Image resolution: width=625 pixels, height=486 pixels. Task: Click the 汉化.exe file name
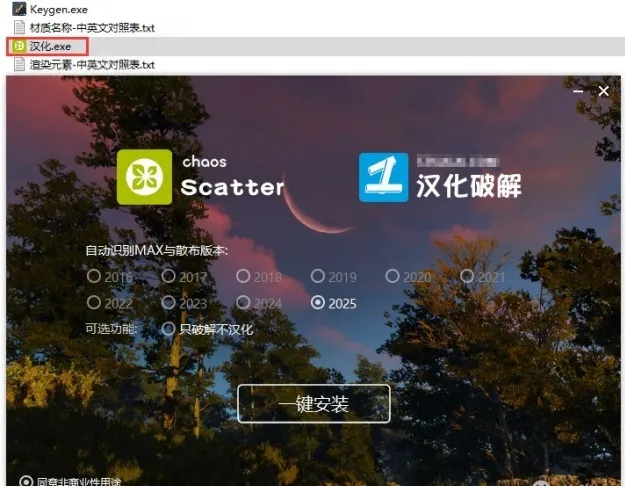[x=50, y=47]
